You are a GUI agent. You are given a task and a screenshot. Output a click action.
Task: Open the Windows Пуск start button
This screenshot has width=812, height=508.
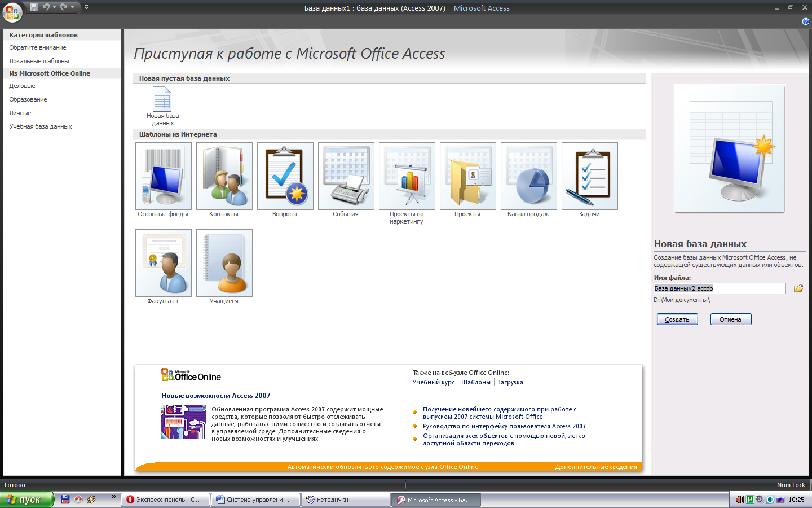coord(27,500)
